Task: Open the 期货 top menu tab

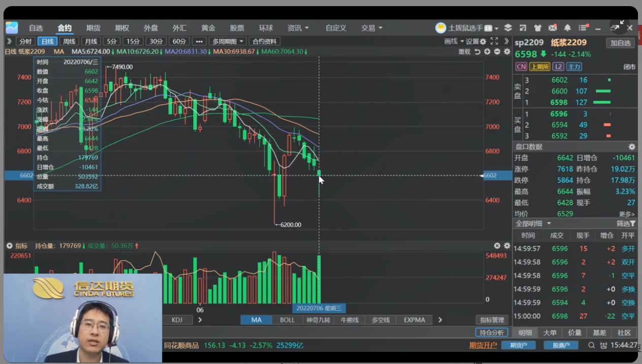Action: pyautogui.click(x=93, y=28)
